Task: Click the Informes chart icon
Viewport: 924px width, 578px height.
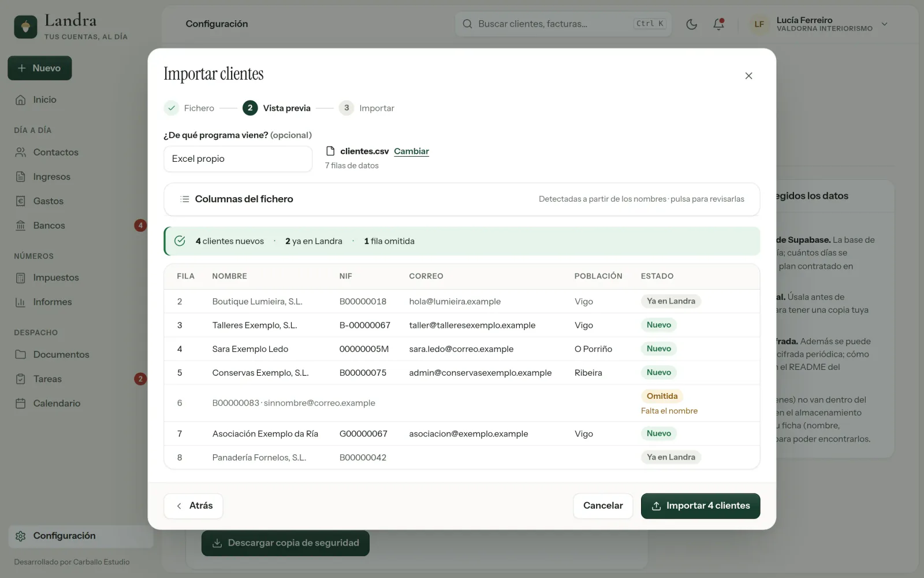Action: tap(21, 302)
